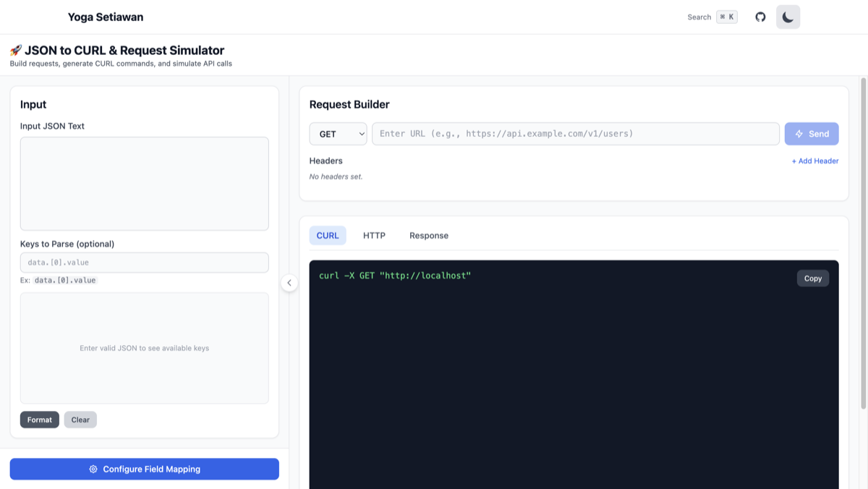Click the + Add Header link
The width and height of the screenshot is (868, 489).
(x=815, y=161)
